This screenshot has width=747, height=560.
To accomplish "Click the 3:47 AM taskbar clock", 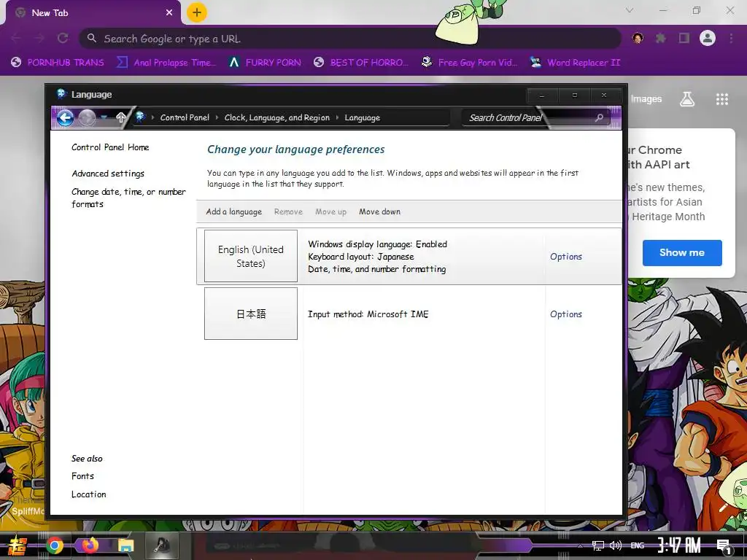I will (679, 545).
